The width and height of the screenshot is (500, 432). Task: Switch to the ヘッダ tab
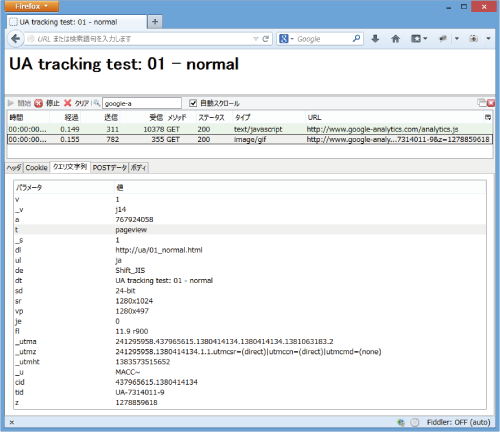pos(14,168)
